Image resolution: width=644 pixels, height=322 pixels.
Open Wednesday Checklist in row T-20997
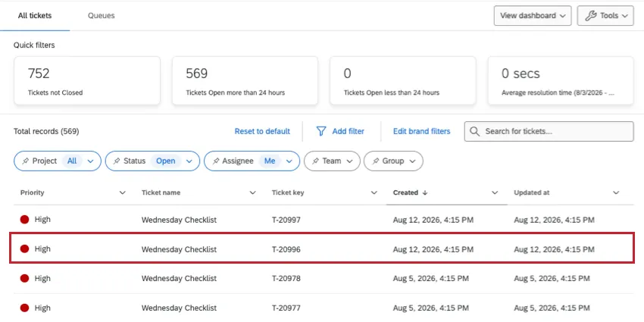[x=179, y=220]
